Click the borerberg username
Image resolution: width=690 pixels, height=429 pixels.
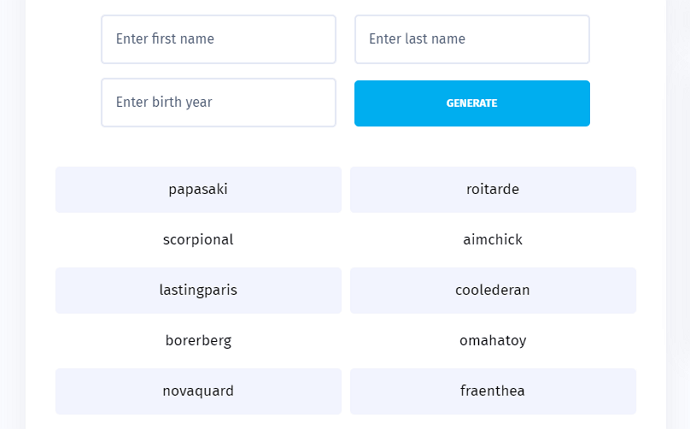pos(198,341)
